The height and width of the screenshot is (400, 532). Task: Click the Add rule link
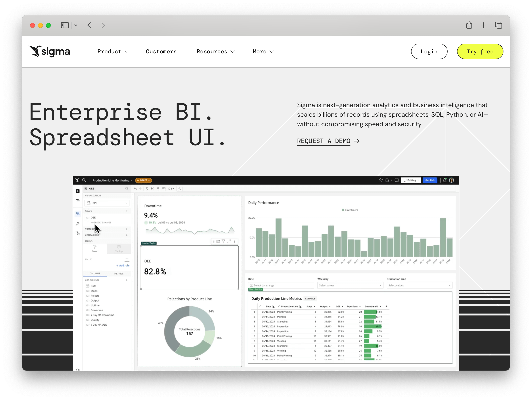[123, 266]
